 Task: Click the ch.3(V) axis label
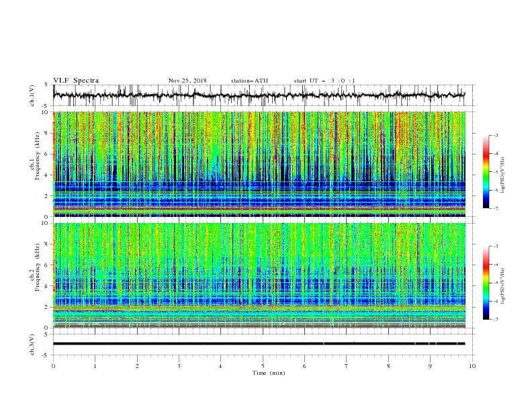32,344
